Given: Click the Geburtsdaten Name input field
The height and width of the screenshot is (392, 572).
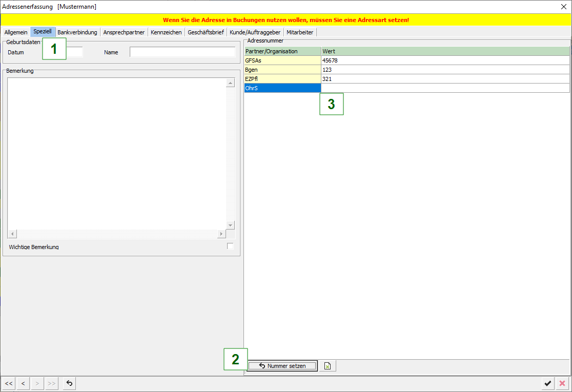Looking at the screenshot, I should [x=182, y=52].
